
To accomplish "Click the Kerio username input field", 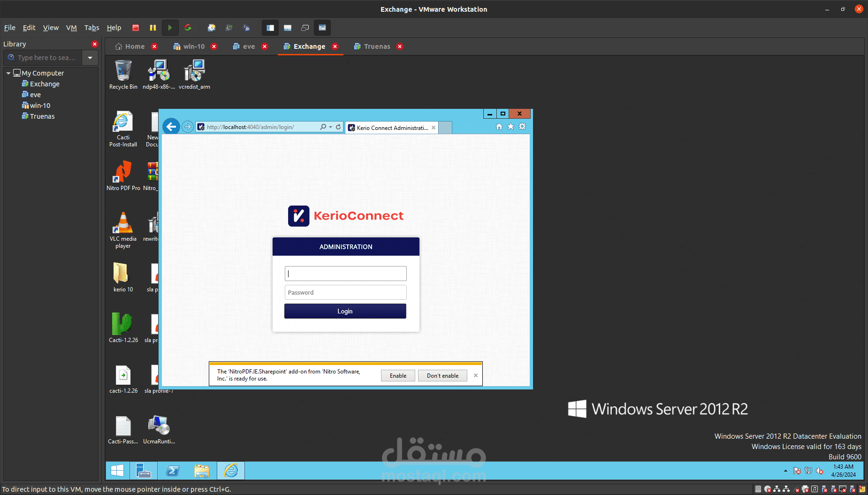I will (345, 274).
